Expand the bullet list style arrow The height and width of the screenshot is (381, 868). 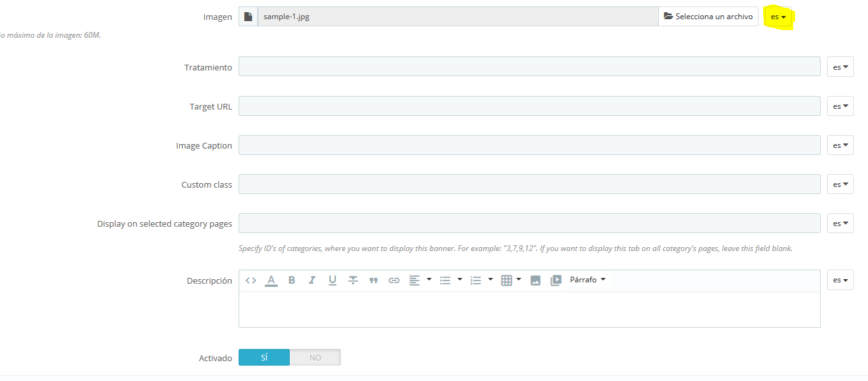[x=460, y=280]
